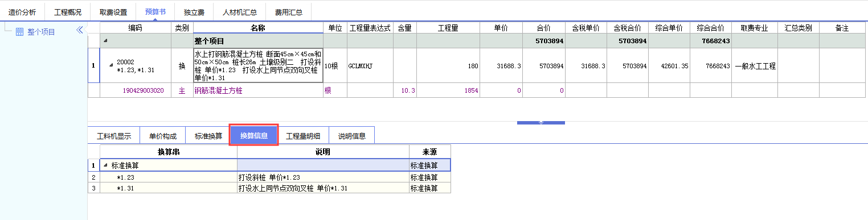Select the *1.31 conversion string row
Image resolution: width=868 pixels, height=220 pixels.
[x=169, y=188]
